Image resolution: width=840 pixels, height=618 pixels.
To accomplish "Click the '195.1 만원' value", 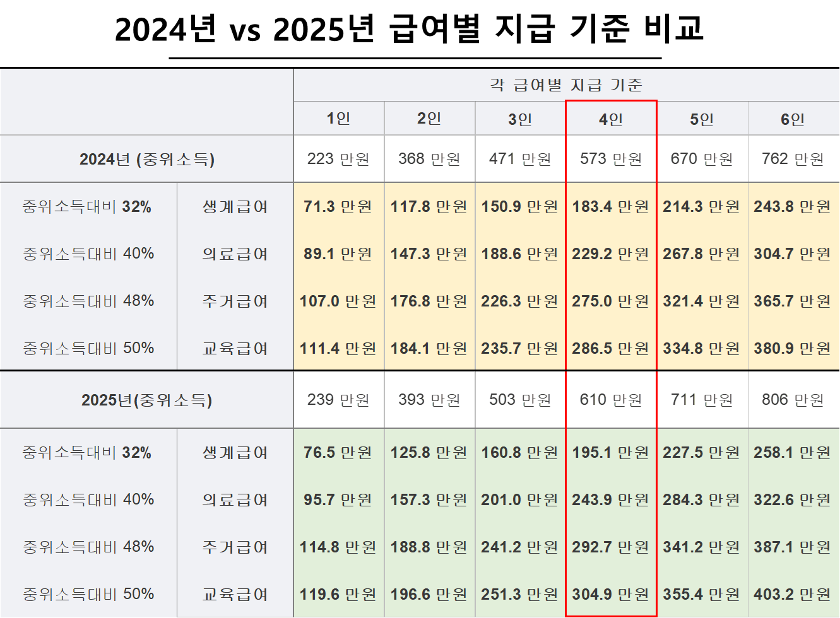I will [x=611, y=453].
